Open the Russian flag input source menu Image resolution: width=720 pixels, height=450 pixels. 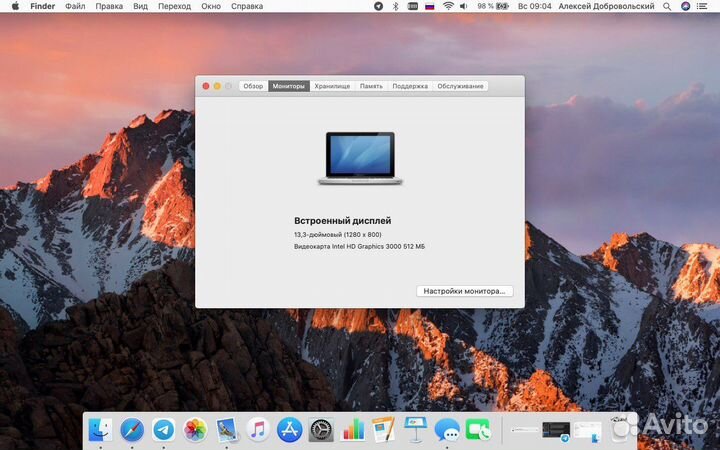point(429,6)
